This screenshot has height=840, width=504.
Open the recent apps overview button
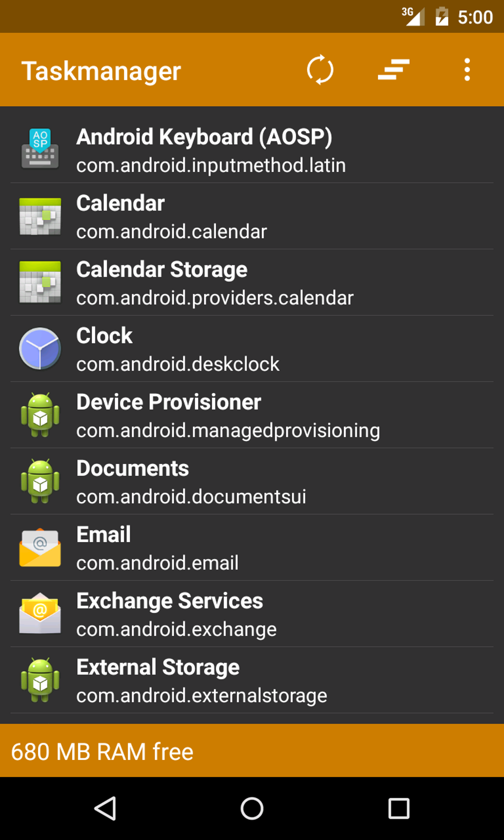[x=399, y=809]
